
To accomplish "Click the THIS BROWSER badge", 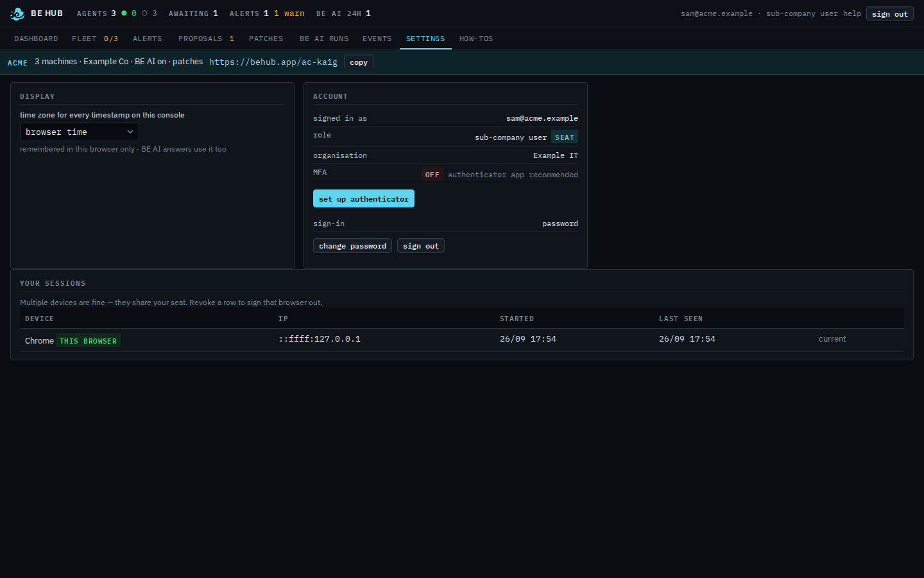I will (89, 340).
